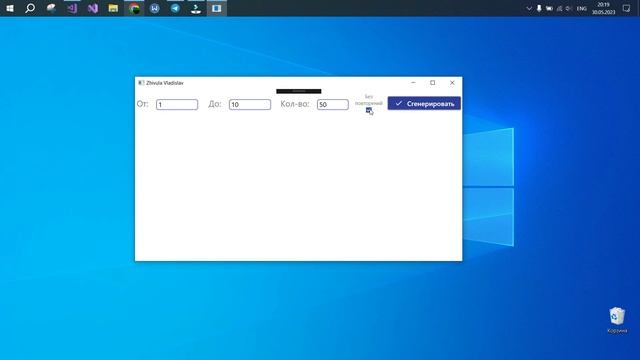The width and height of the screenshot is (640, 360).
Task: Click the app icon in the title bar
Action: click(141, 83)
